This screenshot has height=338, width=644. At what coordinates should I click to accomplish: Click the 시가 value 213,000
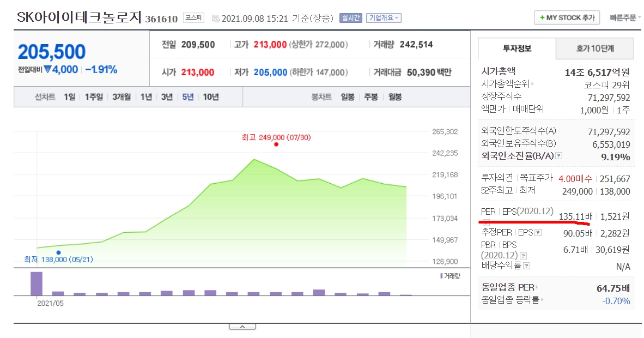click(198, 73)
